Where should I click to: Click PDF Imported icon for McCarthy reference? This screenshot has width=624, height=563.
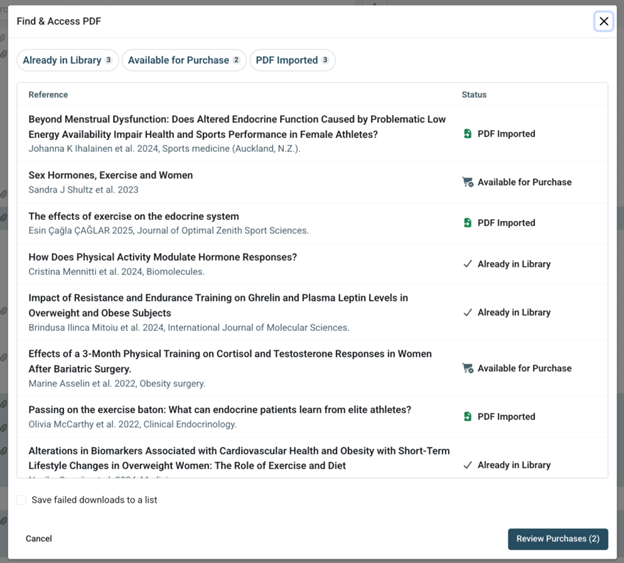(x=468, y=417)
